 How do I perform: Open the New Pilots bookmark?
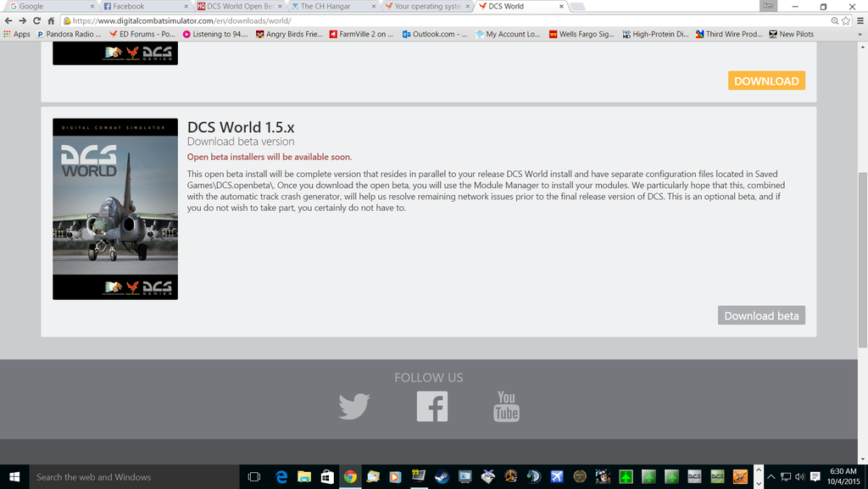(791, 34)
